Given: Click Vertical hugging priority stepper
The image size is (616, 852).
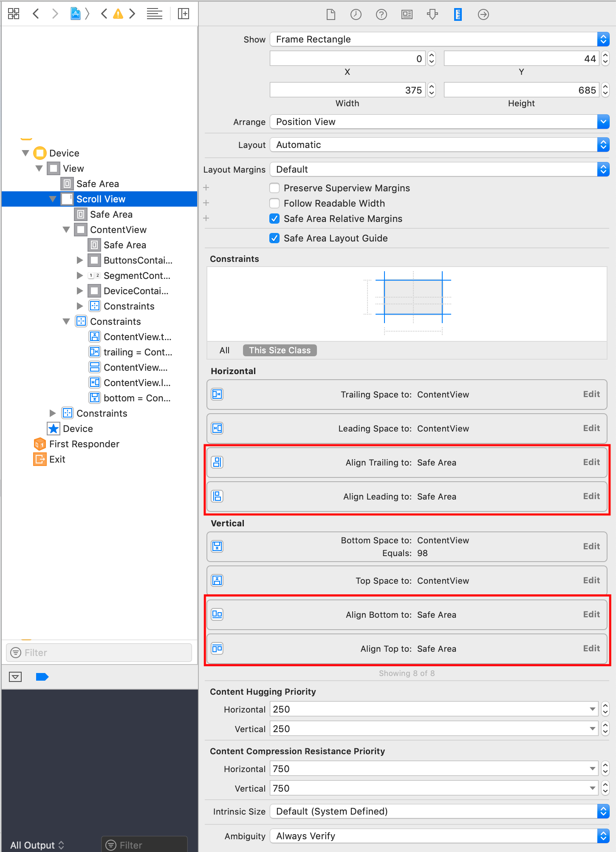Looking at the screenshot, I should (605, 729).
